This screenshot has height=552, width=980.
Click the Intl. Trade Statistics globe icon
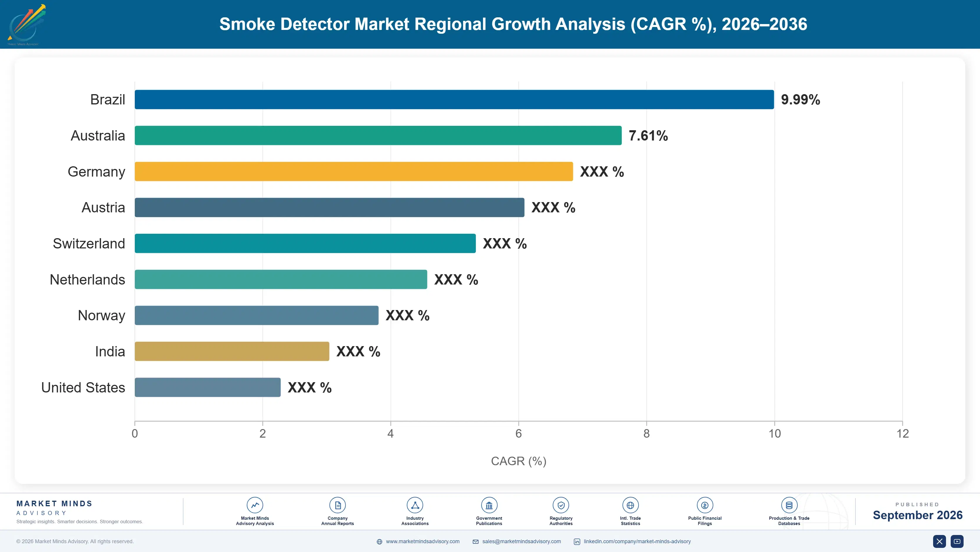(630, 505)
